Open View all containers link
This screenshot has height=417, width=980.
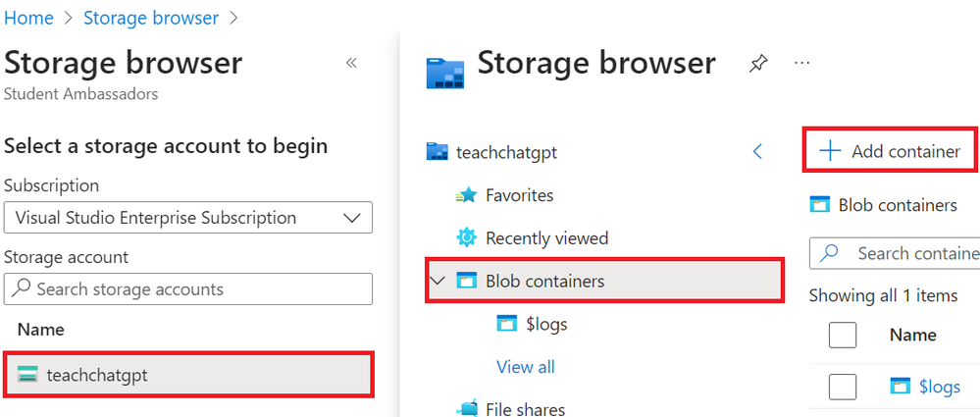pos(526,367)
